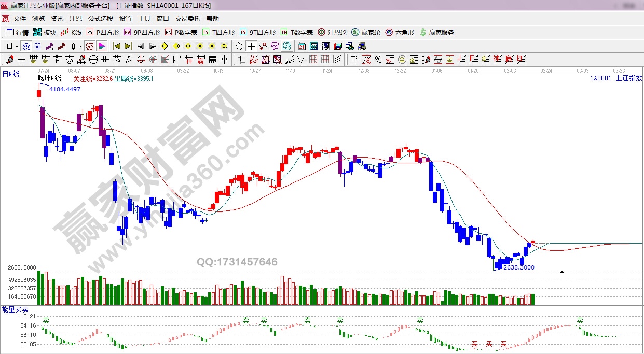The image size is (644, 354).
Task: Open the 江恩 menu
Action: pyautogui.click(x=76, y=18)
